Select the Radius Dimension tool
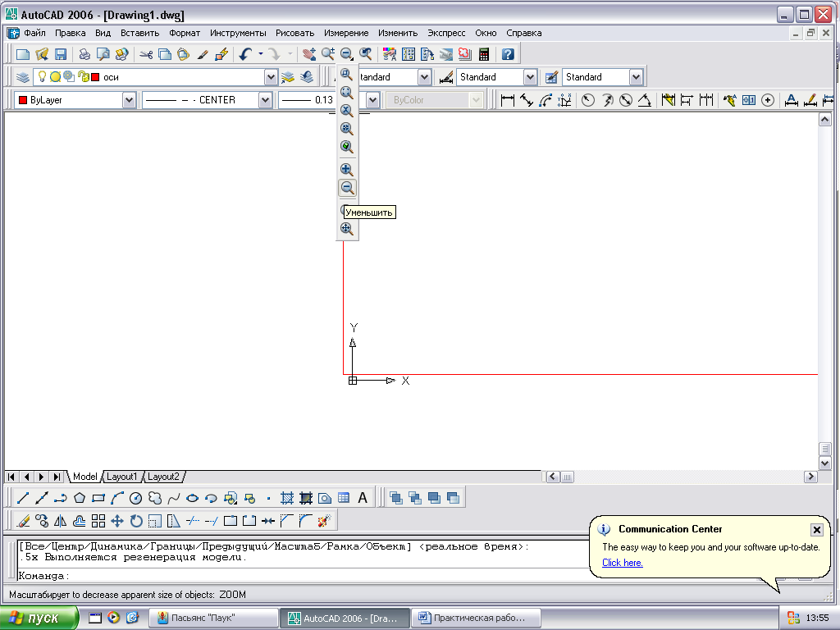Image resolution: width=840 pixels, height=630 pixels. tap(587, 100)
